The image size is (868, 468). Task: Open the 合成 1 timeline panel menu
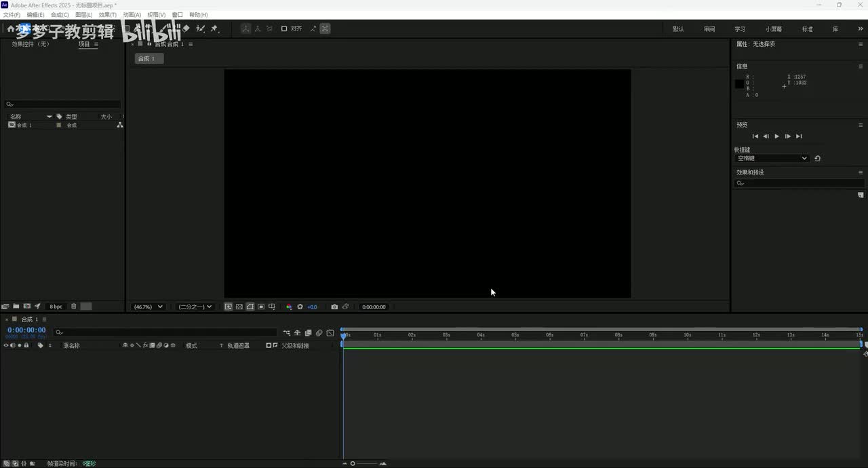[45, 319]
